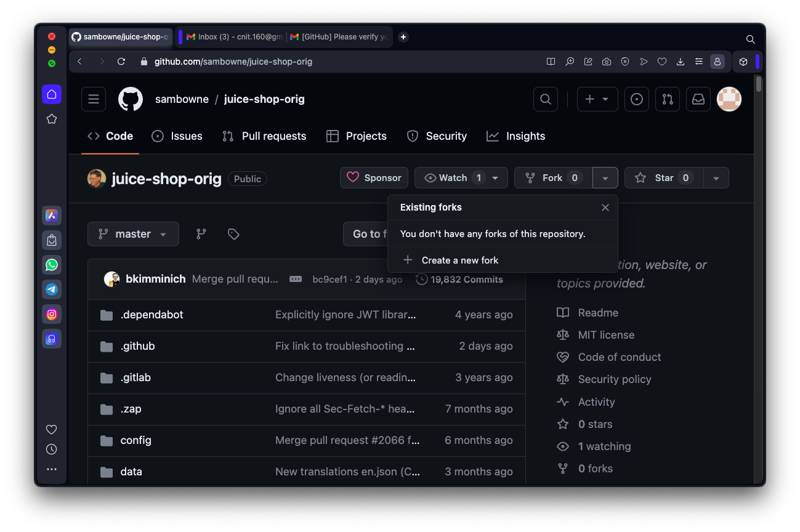800x532 pixels.
Task: Star the juice-shop-orig repository
Action: 664,178
